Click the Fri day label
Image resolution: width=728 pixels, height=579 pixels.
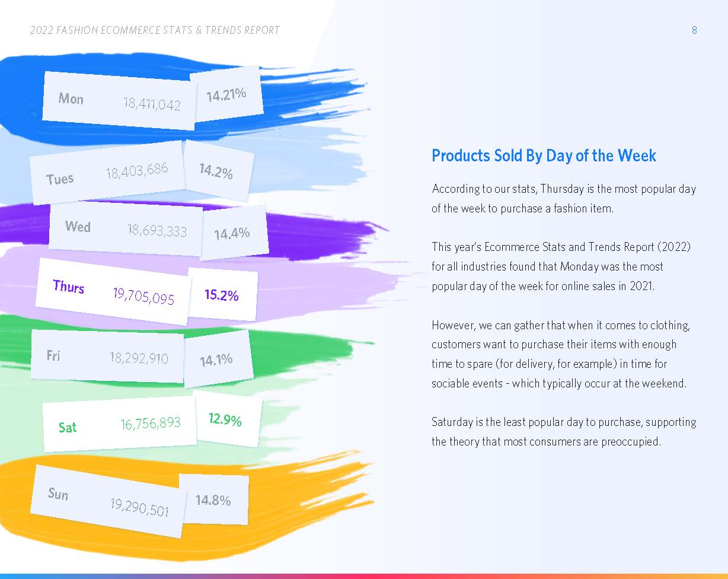point(53,356)
